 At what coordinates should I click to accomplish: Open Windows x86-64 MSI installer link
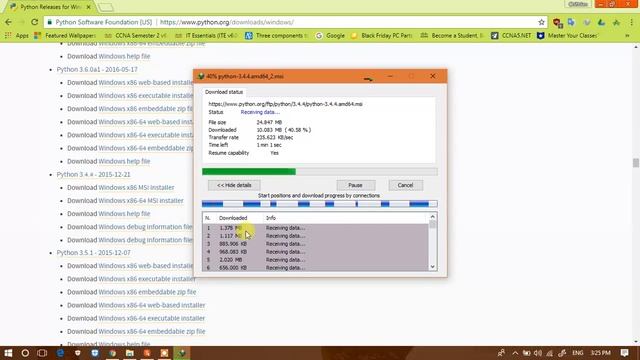(x=141, y=200)
